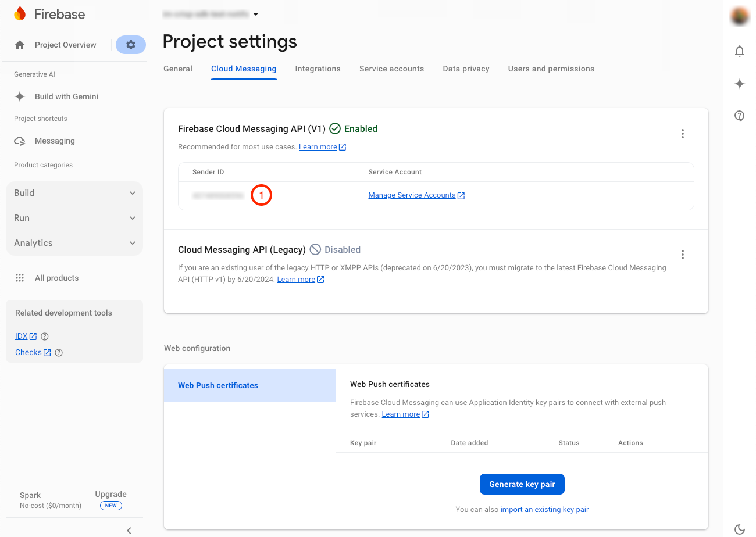Open the project selector dropdown arrow
This screenshot has height=537, width=756.
[x=256, y=14]
